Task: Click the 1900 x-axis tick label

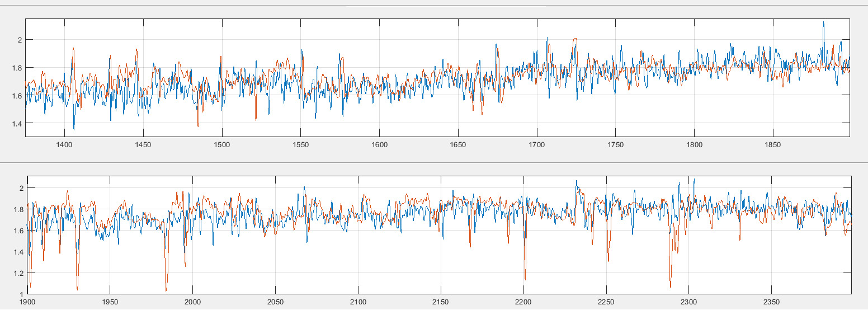Action: (x=27, y=302)
